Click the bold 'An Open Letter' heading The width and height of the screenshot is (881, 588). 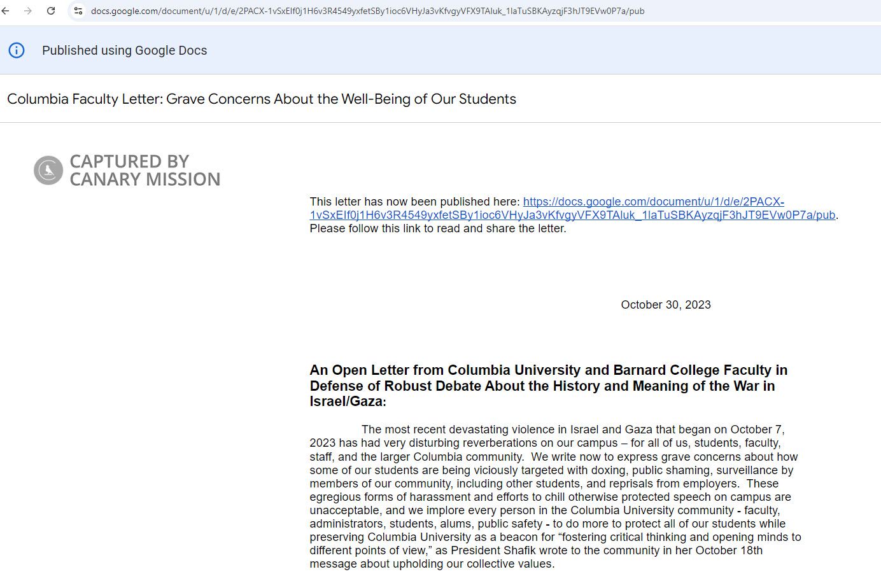click(548, 370)
